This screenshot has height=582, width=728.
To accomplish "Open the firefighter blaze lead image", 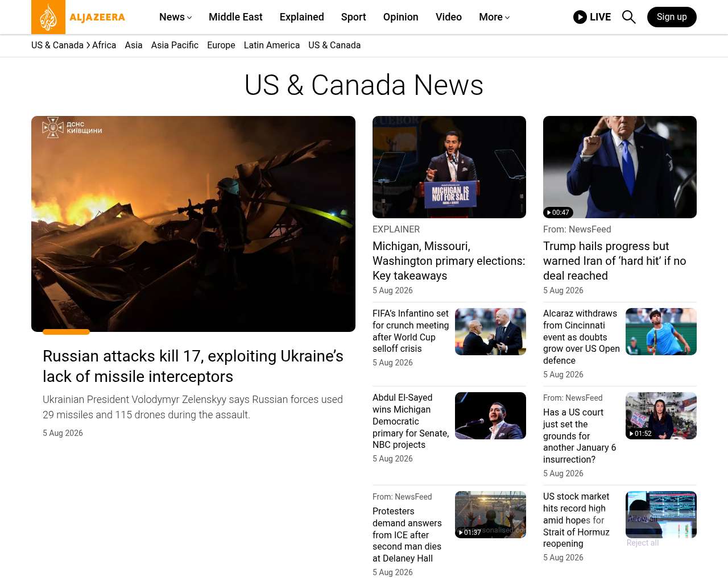I will 193,224.
